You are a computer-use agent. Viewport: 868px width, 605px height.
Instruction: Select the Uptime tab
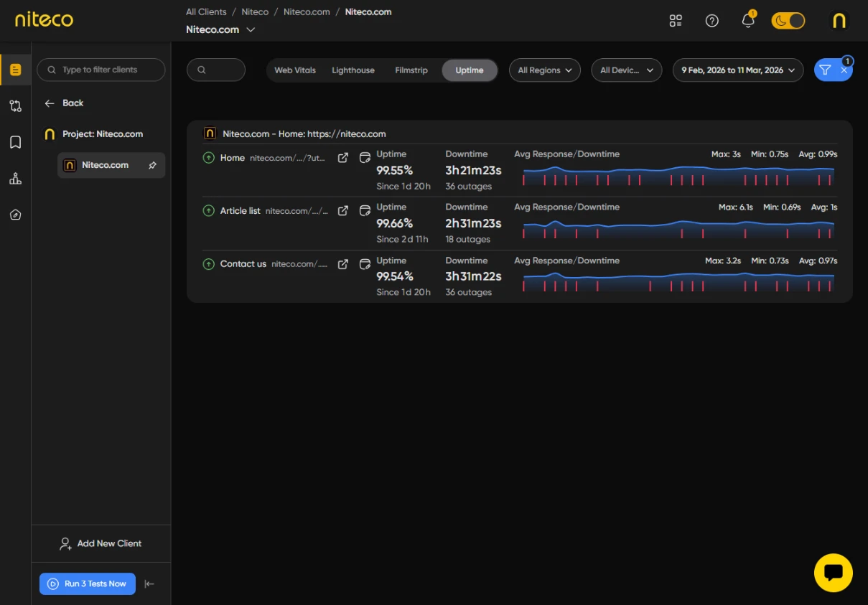[x=470, y=70]
